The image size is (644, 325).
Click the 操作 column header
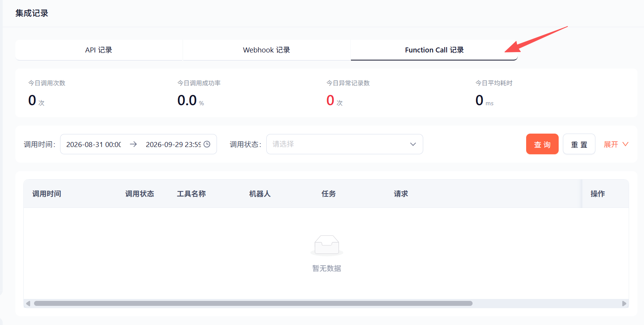pyautogui.click(x=598, y=194)
